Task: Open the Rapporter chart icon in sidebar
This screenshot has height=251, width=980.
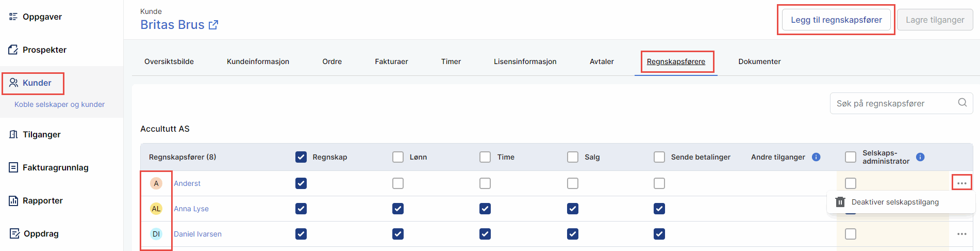Action: pyautogui.click(x=13, y=200)
